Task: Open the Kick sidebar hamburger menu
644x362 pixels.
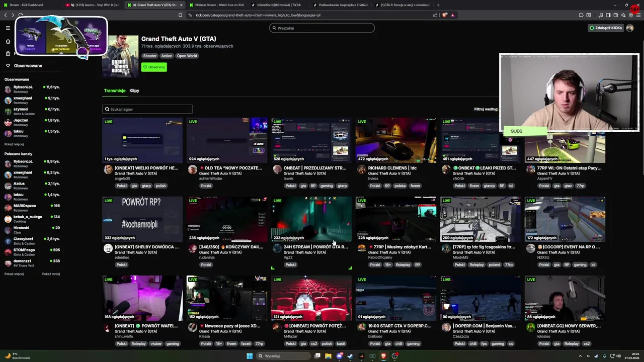Action: tap(8, 28)
